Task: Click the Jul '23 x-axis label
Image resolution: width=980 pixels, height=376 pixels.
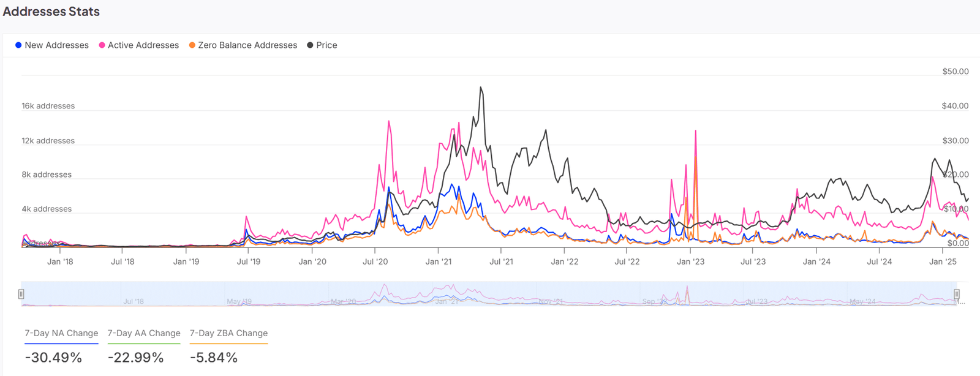Action: click(x=753, y=261)
